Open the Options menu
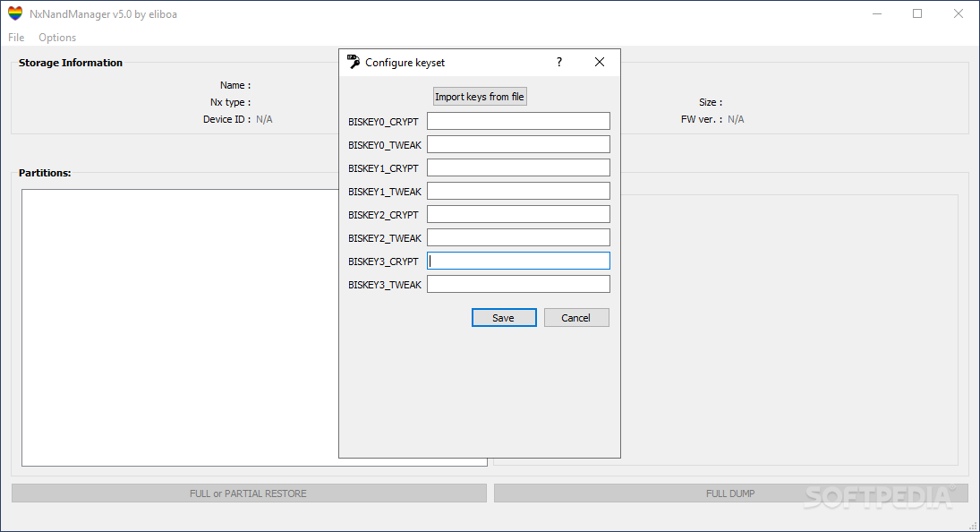 (57, 38)
